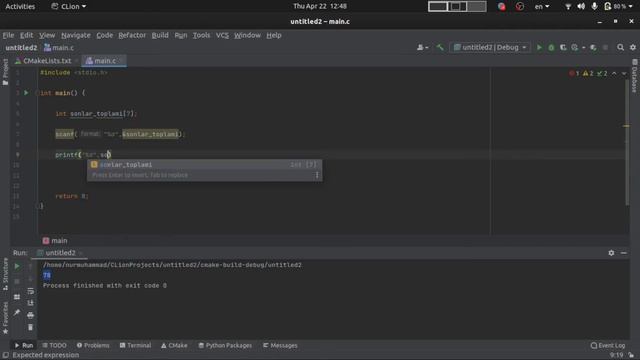Open the Refactor menu
Screen dimensions: 640x360
tap(132, 35)
